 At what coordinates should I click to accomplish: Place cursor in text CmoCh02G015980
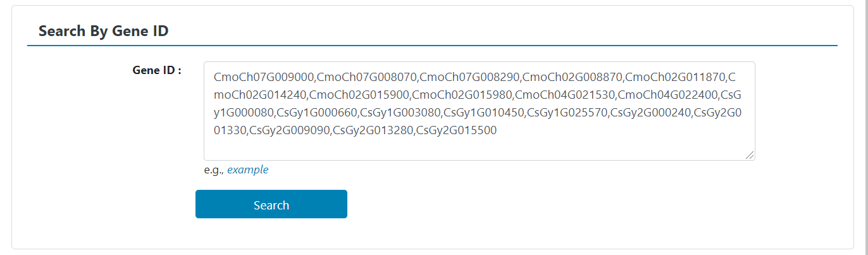(x=462, y=95)
